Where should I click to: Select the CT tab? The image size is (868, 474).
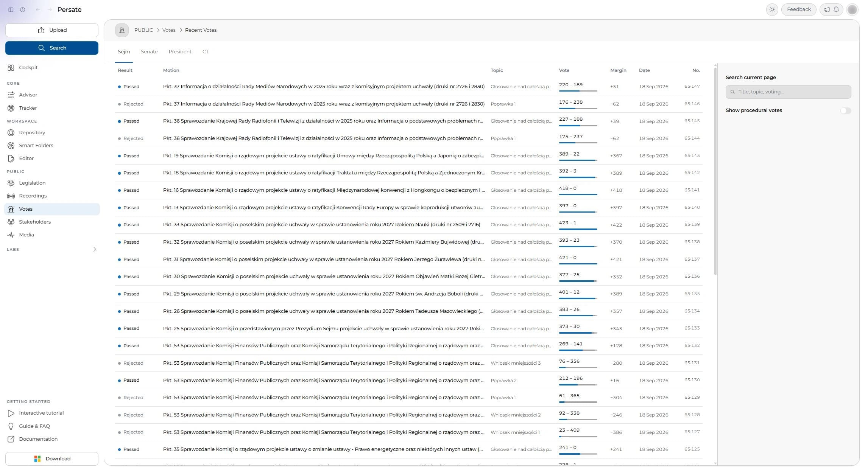coord(206,52)
